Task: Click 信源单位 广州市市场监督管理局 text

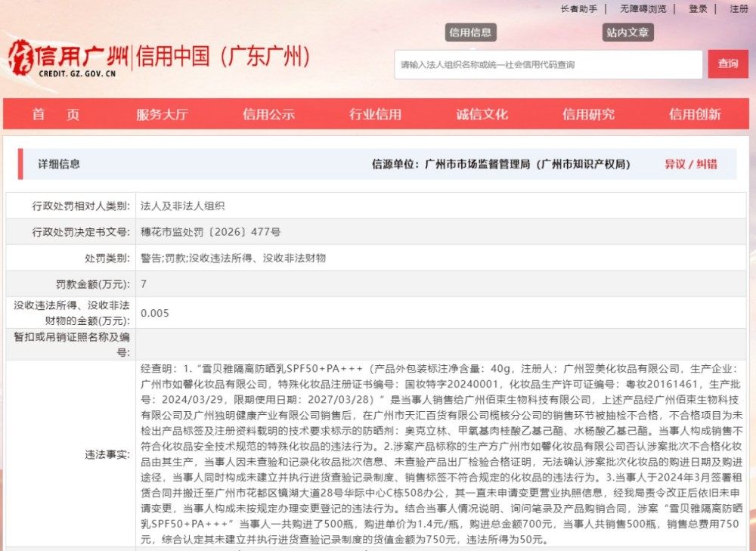Action: (x=501, y=164)
